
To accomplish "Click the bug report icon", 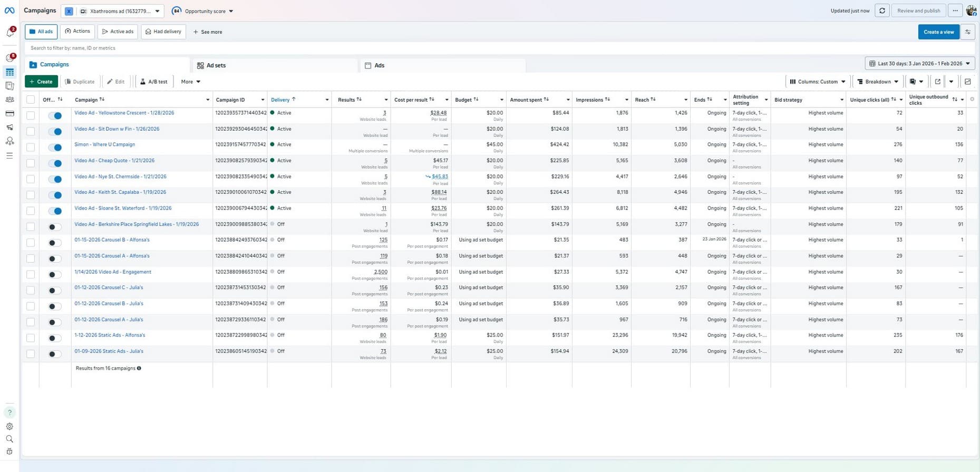I will pyautogui.click(x=9, y=451).
